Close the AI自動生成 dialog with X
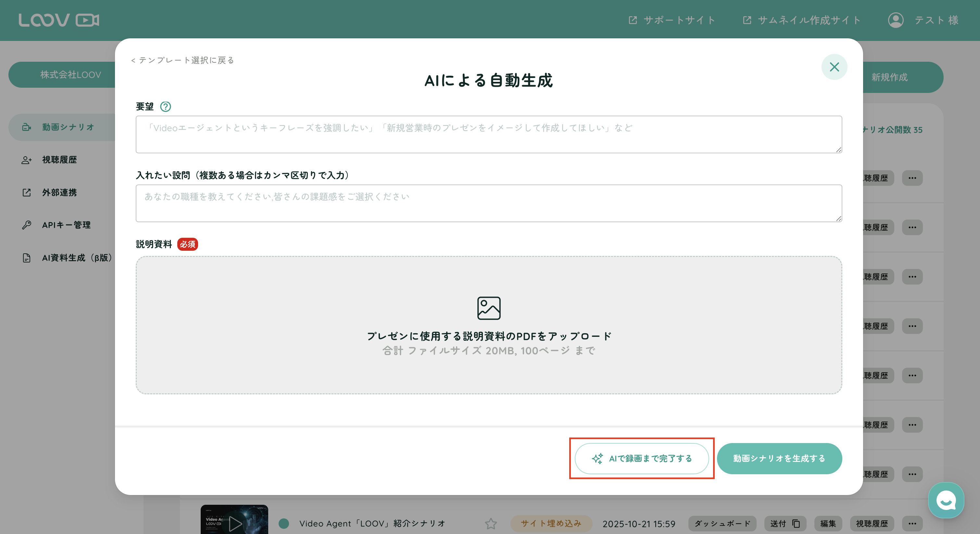980x534 pixels. coord(834,67)
